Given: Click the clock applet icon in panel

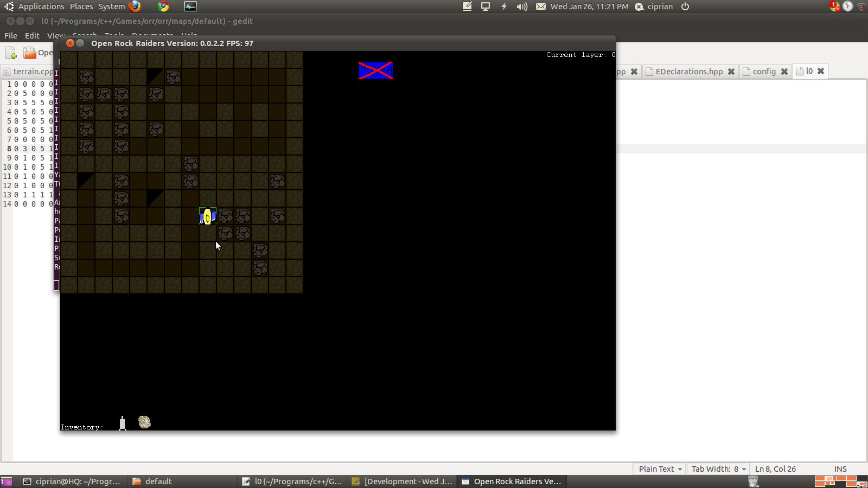Looking at the screenshot, I should point(848,7).
